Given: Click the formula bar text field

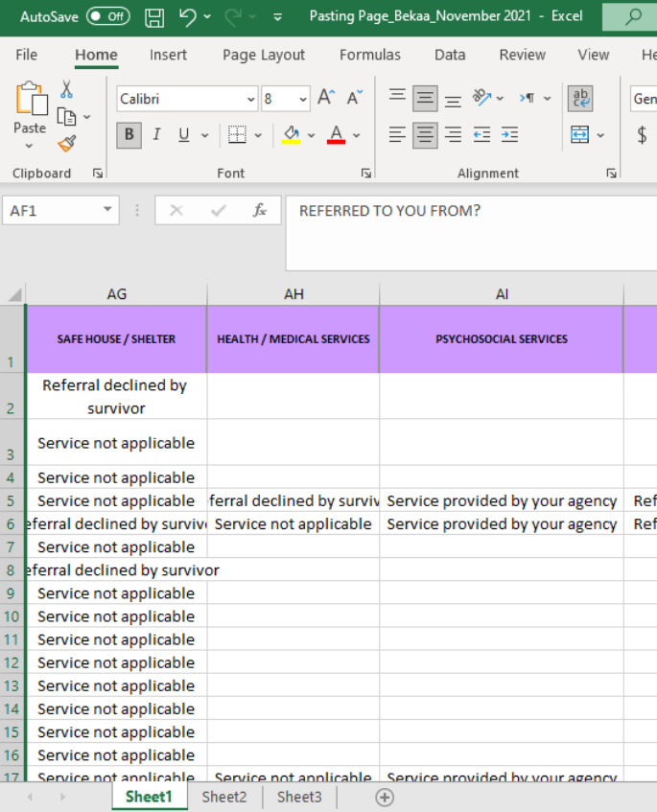Looking at the screenshot, I should pos(472,233).
